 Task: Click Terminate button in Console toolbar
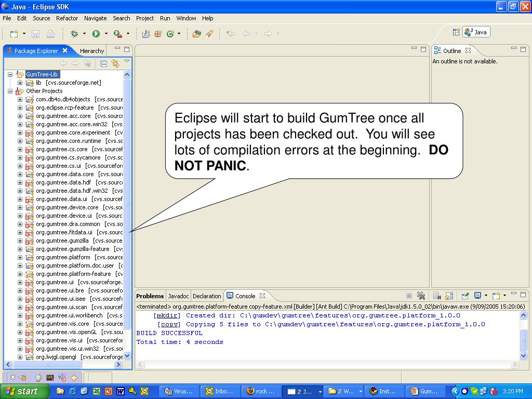point(409,296)
